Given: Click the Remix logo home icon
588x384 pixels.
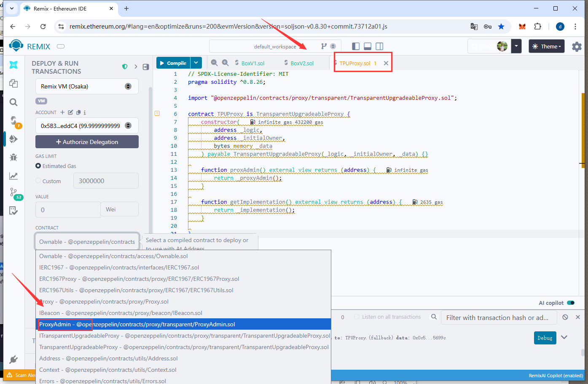Looking at the screenshot, I should click(16, 46).
